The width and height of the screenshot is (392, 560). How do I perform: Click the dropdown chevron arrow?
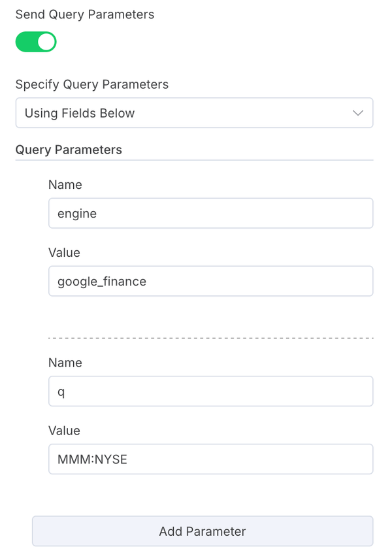coord(358,112)
